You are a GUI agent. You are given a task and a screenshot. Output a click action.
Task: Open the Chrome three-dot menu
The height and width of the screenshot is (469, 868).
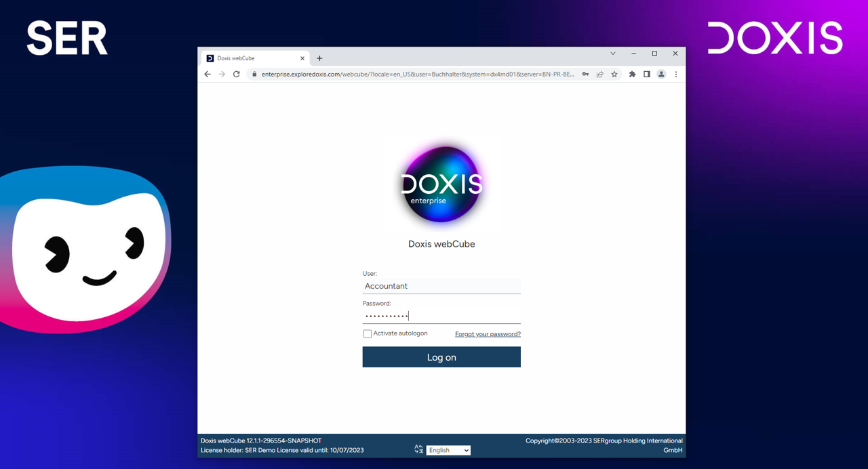676,75
